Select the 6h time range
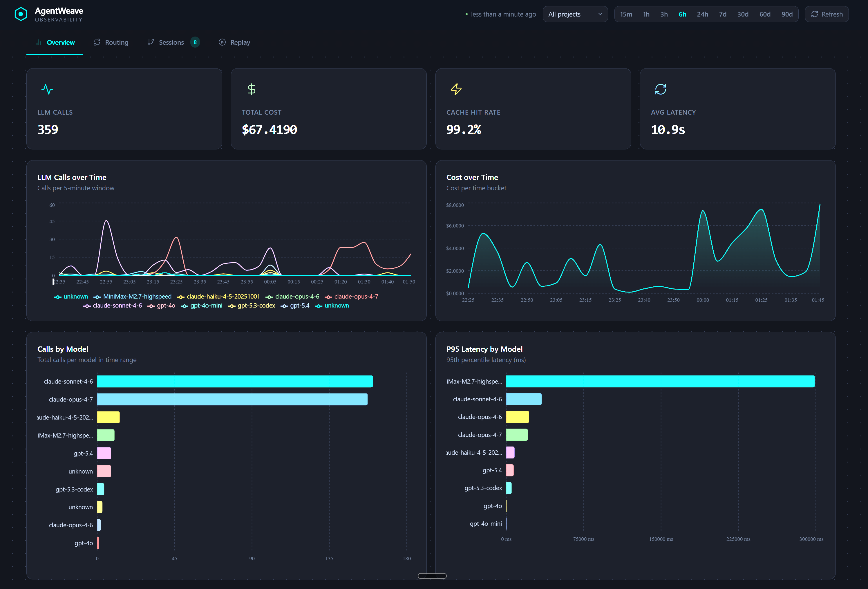This screenshot has width=868, height=589. 682,14
